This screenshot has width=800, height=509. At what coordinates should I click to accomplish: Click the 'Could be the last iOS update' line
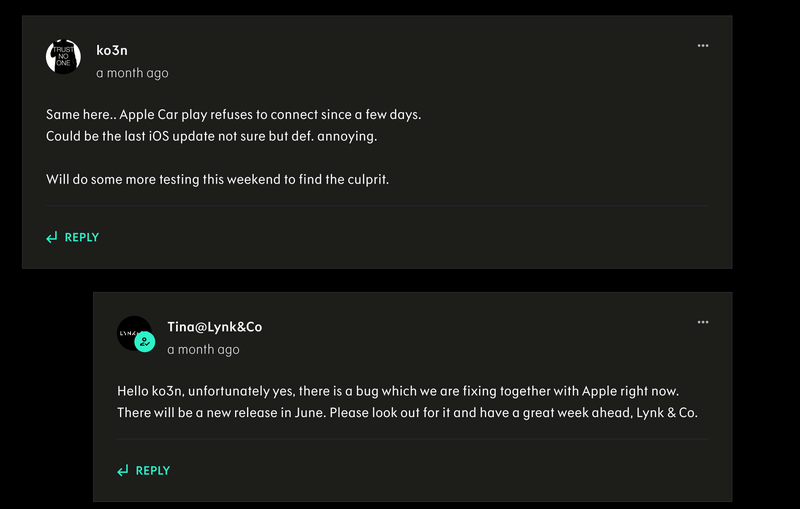click(x=211, y=135)
